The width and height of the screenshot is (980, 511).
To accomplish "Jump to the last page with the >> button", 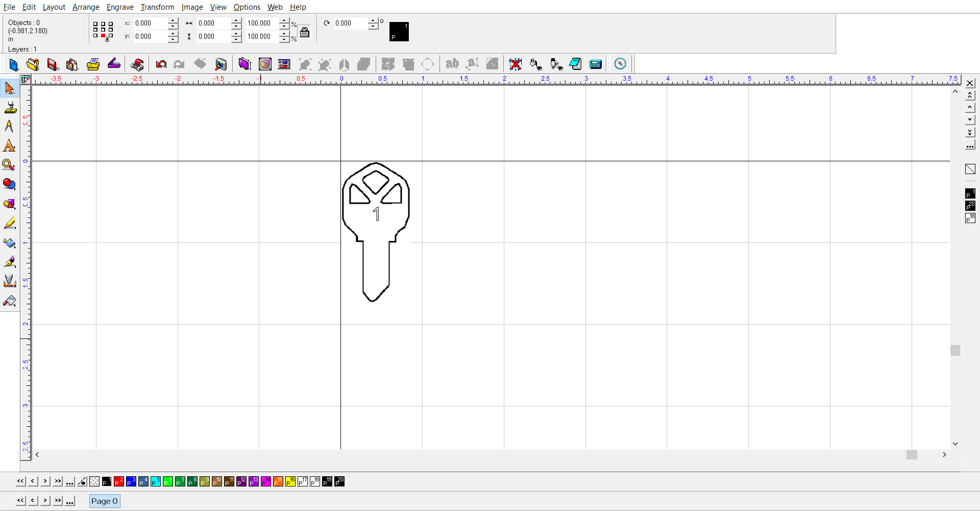I will point(58,500).
